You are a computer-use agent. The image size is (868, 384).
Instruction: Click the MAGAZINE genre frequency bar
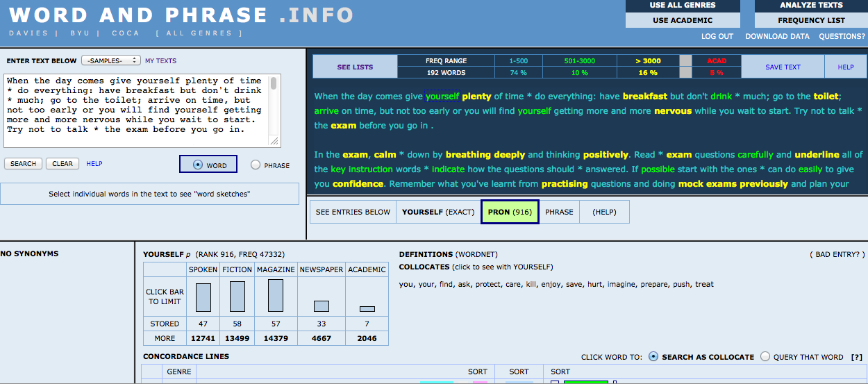276,296
